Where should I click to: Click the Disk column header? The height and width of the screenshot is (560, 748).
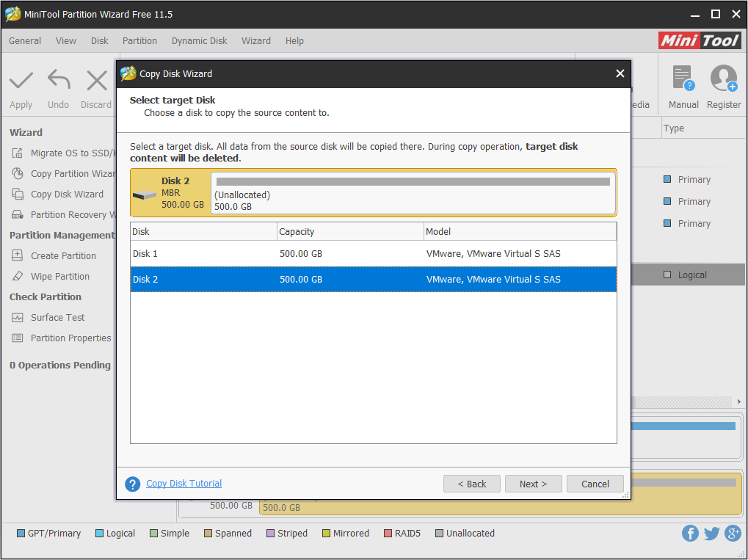203,231
